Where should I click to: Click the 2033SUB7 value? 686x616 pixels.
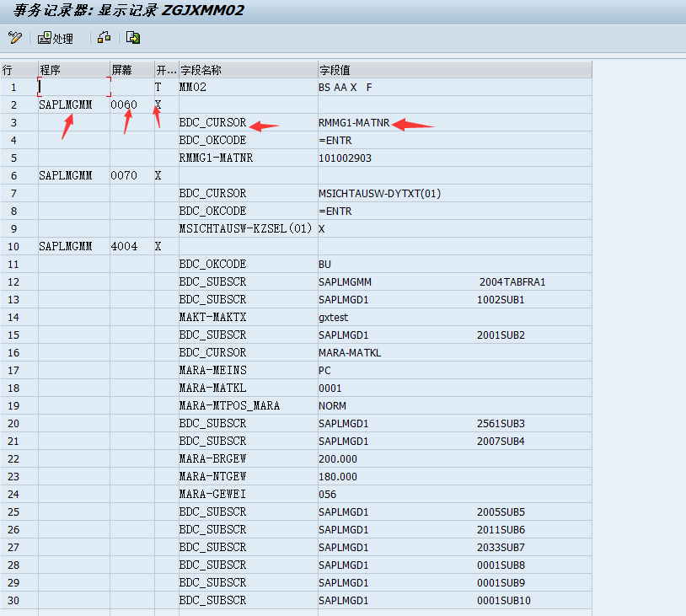point(501,547)
